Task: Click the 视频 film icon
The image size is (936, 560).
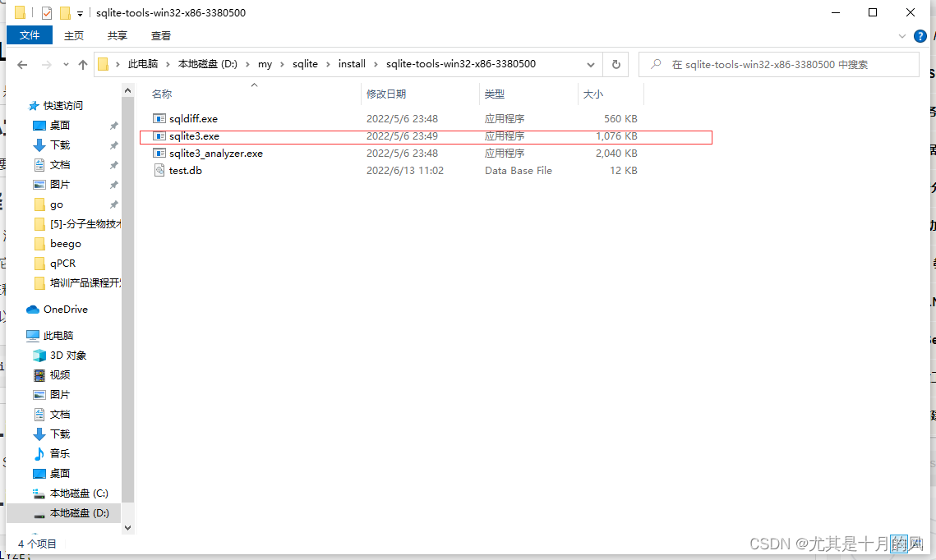Action: (x=39, y=375)
